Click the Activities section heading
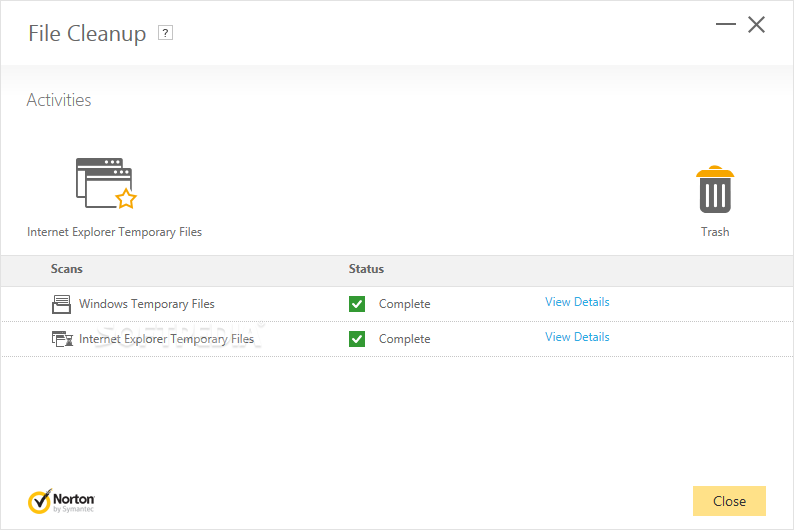The width and height of the screenshot is (794, 530). pos(59,100)
